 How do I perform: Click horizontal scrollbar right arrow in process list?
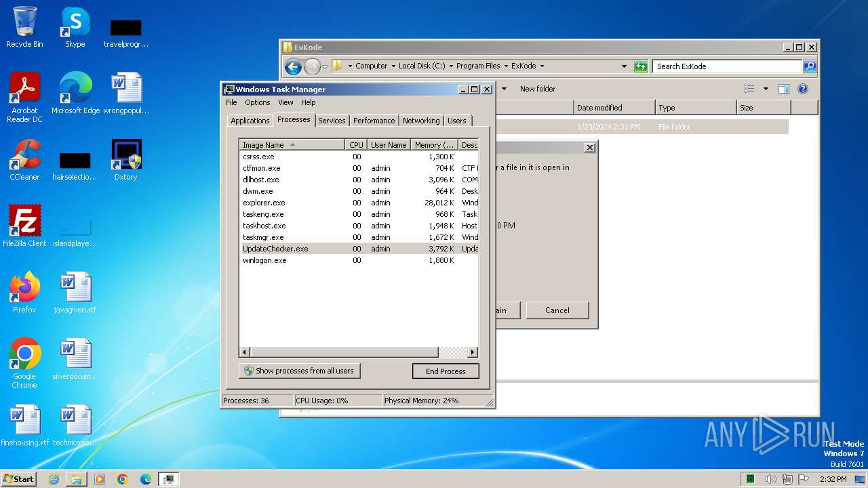point(473,352)
